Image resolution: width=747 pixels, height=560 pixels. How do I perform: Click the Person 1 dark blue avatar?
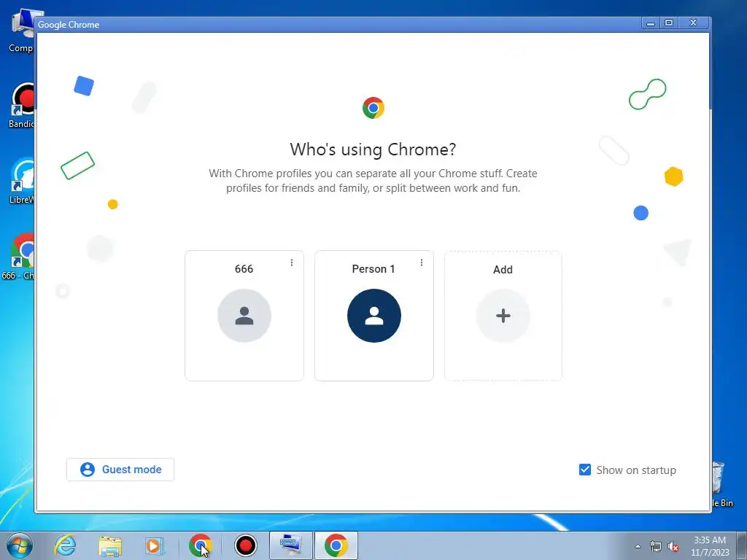coord(374,316)
